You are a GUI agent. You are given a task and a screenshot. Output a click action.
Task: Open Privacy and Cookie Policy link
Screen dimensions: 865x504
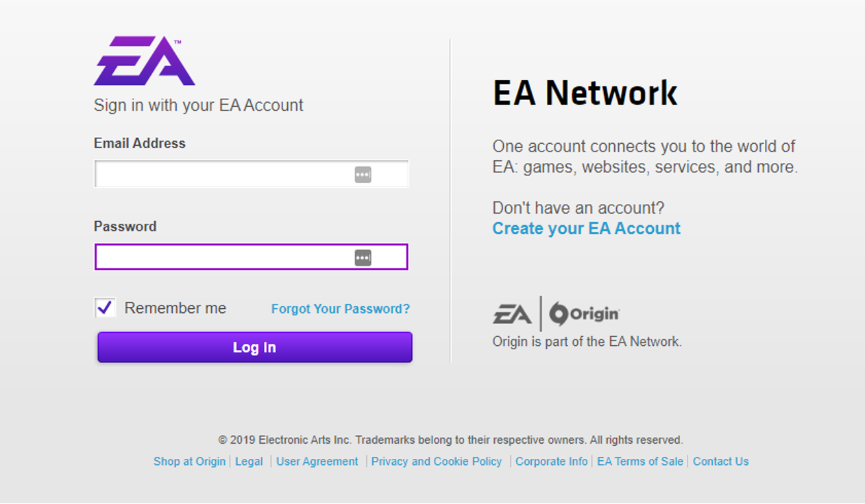(437, 462)
